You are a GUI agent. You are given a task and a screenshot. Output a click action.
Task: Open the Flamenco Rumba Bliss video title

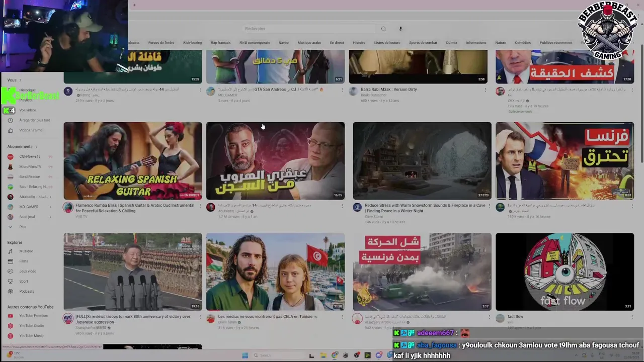coord(135,208)
